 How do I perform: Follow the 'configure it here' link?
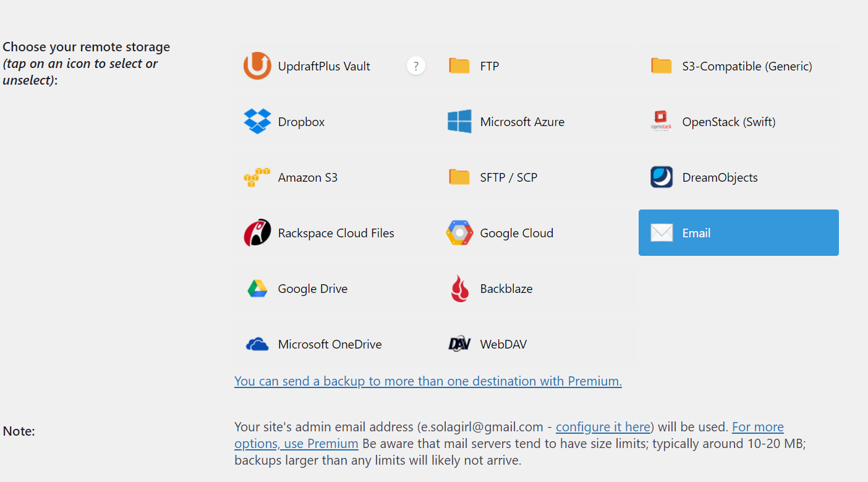(x=603, y=427)
